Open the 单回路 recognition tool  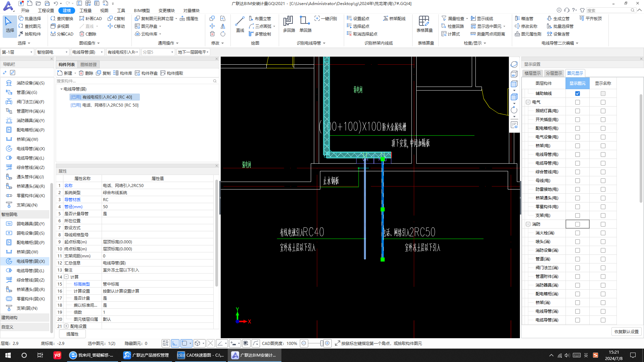[x=305, y=24]
